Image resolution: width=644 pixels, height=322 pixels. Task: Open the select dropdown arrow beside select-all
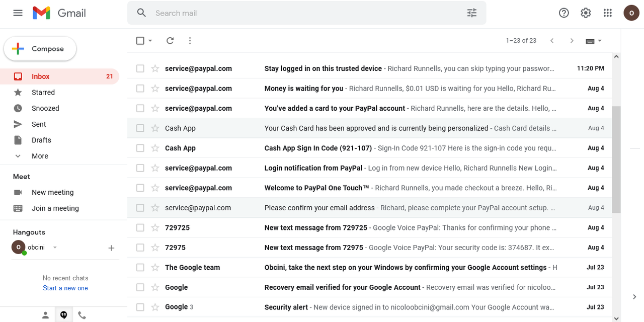[x=150, y=41]
